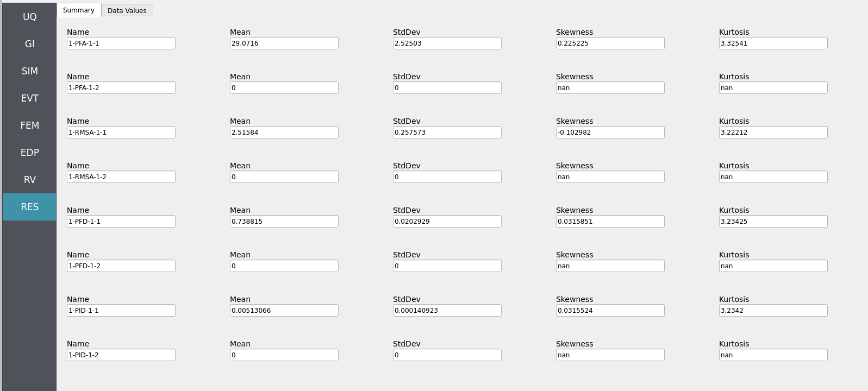Click the Kurtosis field showing 3.32541
This screenshot has height=391, width=868.
773,43
